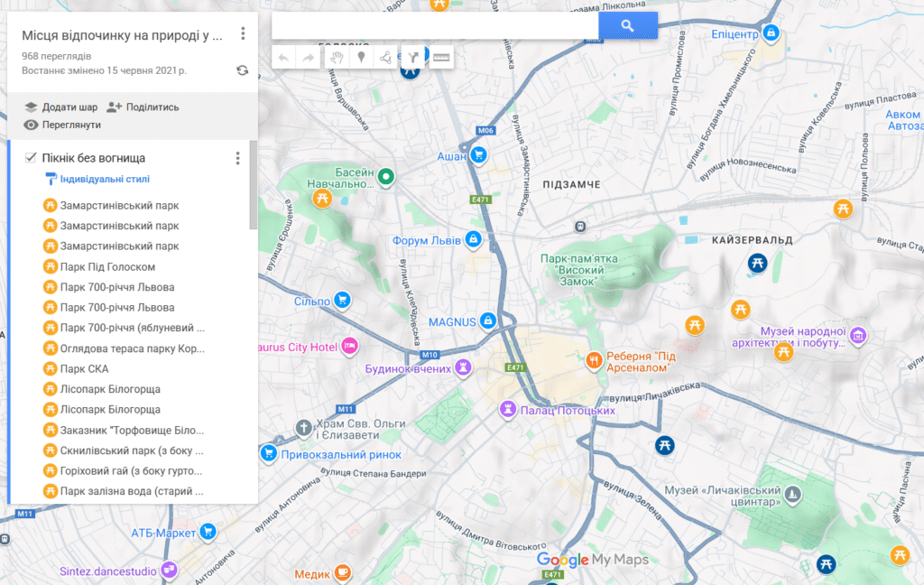Click the Привокзальний ринок cart marker
This screenshot has width=924, height=585.
click(x=269, y=453)
